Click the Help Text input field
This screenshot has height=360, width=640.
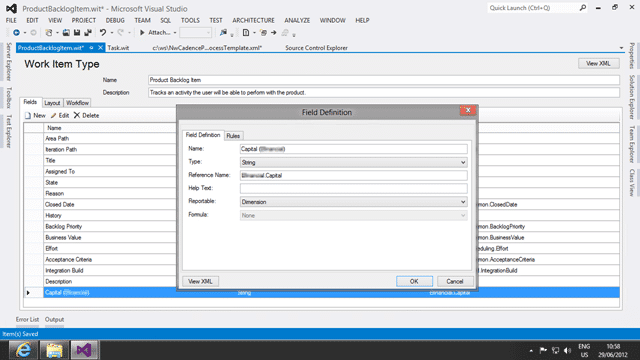pyautogui.click(x=353, y=189)
